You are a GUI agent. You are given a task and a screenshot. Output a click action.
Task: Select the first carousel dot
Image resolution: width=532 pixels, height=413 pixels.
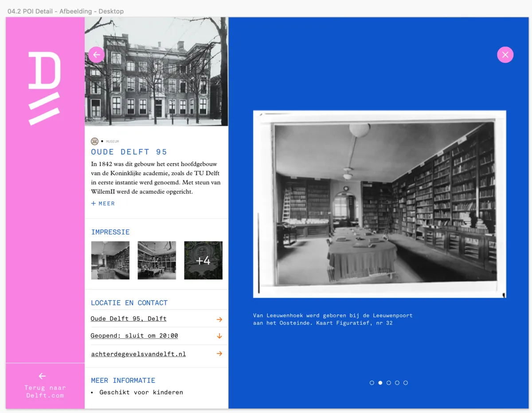372,383
